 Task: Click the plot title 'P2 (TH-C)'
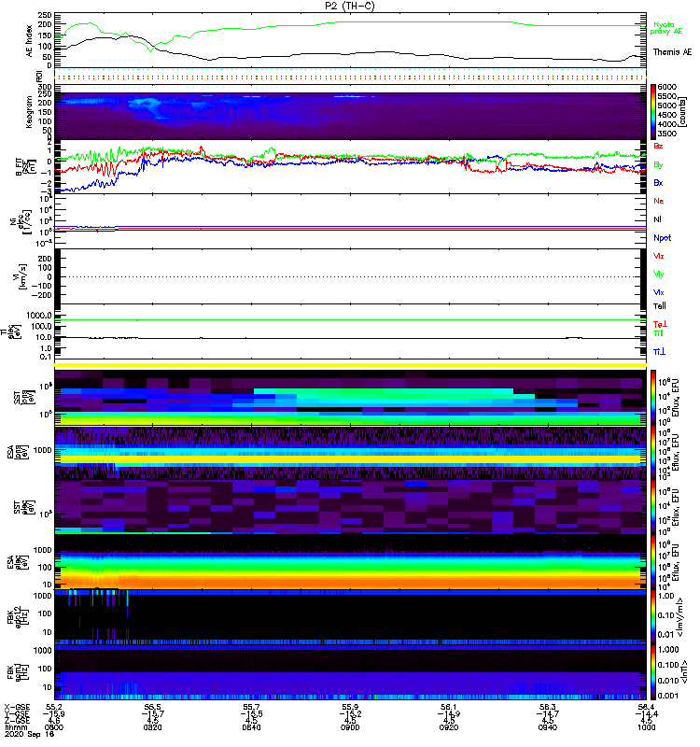click(x=349, y=6)
